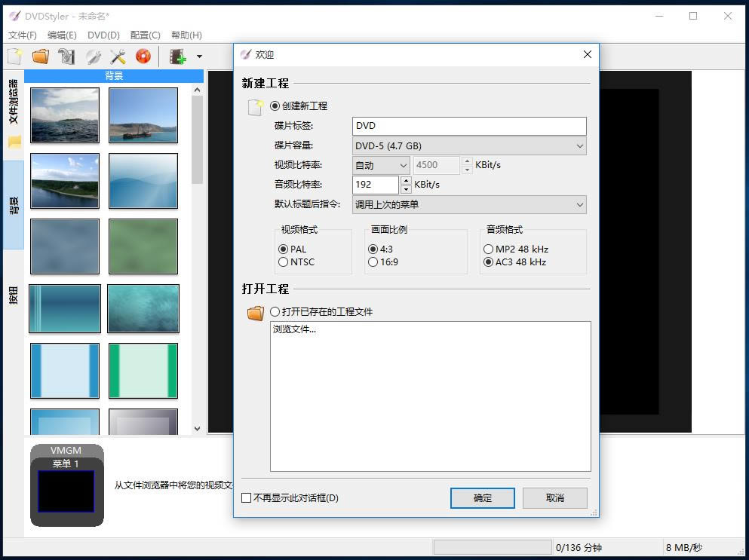Open the video bitrate 自动 dropdown
This screenshot has width=749, height=560.
click(x=381, y=165)
